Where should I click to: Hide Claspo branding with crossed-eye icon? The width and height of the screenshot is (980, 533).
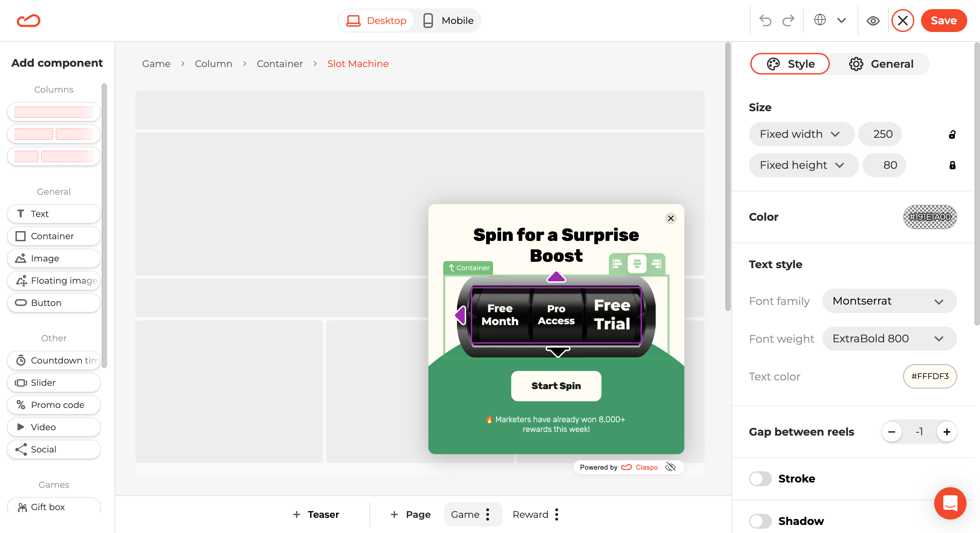click(x=670, y=467)
